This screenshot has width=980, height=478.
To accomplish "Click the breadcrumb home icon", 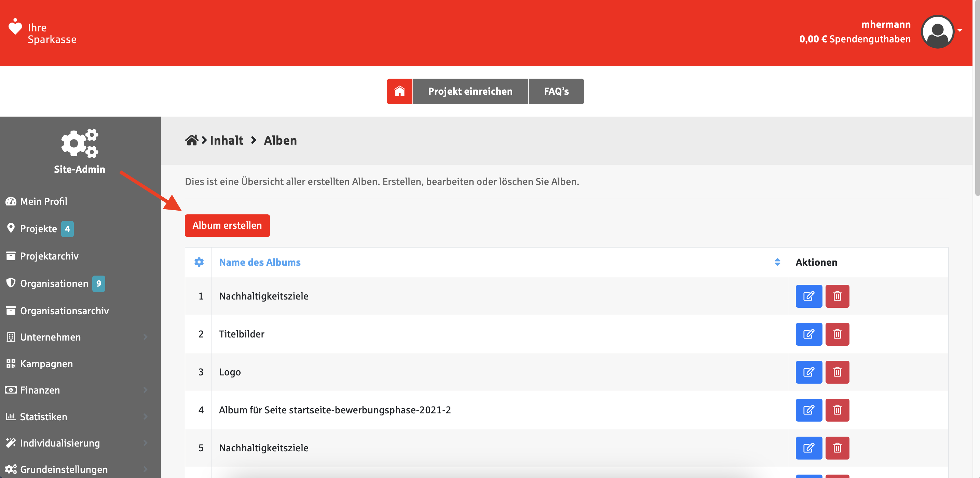I will point(191,141).
